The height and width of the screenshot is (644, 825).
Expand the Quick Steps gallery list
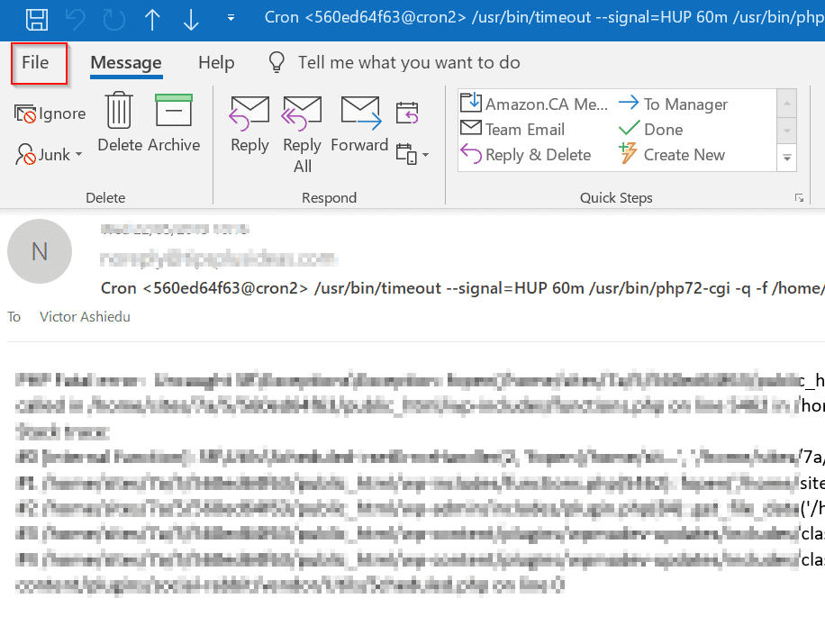(x=787, y=158)
